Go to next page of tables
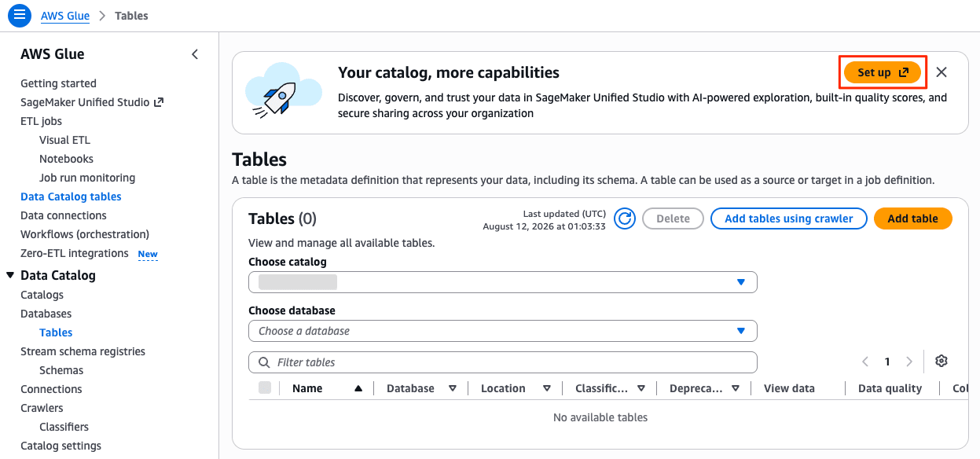 tap(909, 362)
